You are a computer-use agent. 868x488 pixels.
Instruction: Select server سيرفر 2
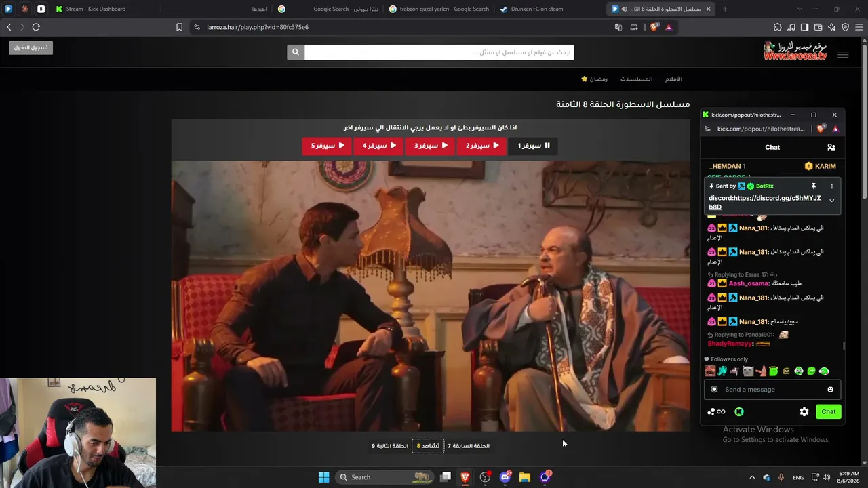click(x=482, y=146)
